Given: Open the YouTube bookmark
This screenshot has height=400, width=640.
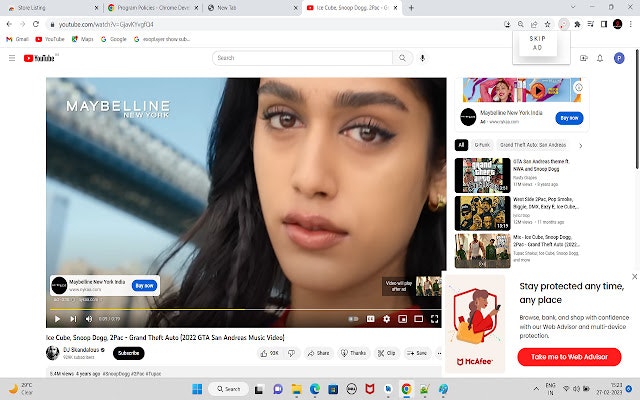Looking at the screenshot, I should point(50,39).
